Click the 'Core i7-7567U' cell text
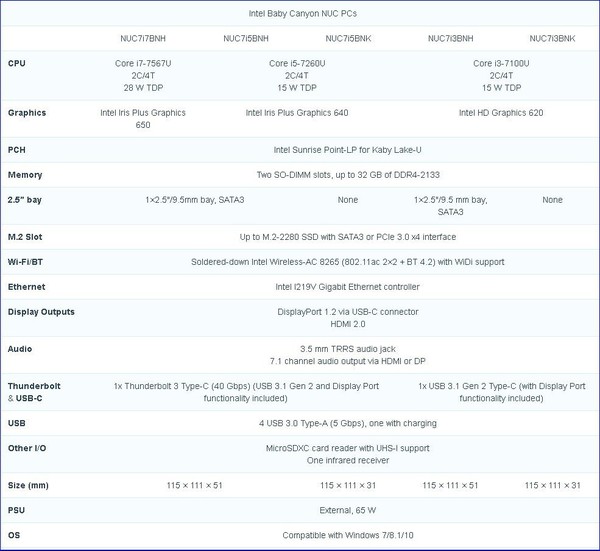 [x=143, y=64]
